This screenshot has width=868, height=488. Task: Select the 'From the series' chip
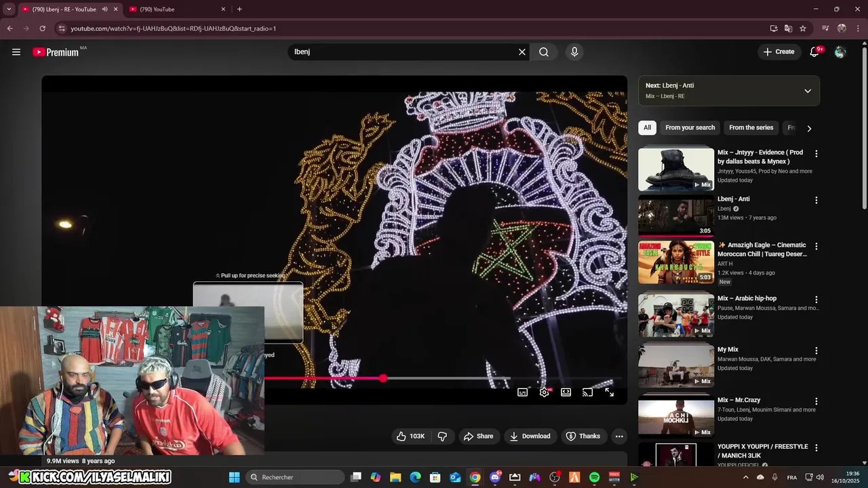pyautogui.click(x=751, y=127)
